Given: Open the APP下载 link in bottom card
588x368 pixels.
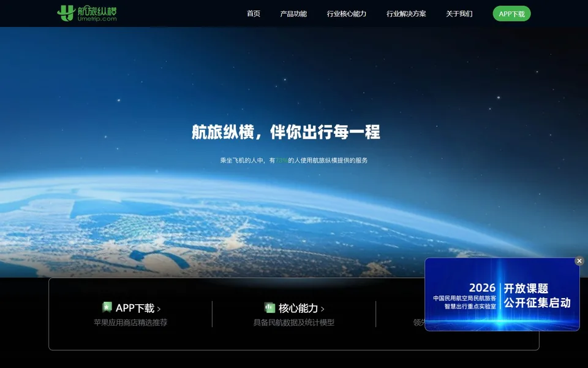Looking at the screenshot, I should pyautogui.click(x=135, y=309).
